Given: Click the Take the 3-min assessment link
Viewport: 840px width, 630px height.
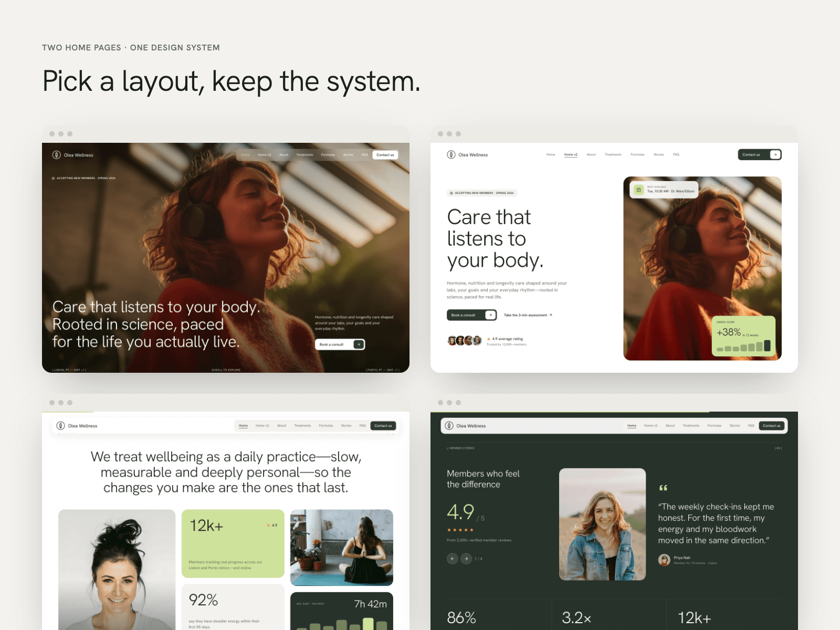Looking at the screenshot, I should [528, 315].
